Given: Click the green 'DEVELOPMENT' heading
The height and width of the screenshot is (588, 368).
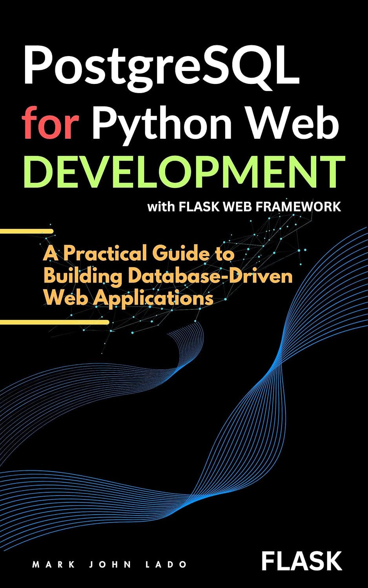Looking at the screenshot, I should coord(184,172).
